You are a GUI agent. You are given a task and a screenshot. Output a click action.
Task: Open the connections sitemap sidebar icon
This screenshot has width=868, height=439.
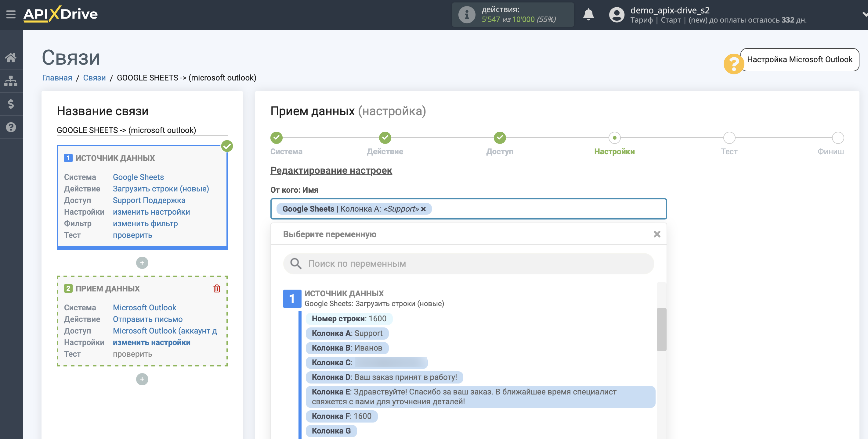[11, 81]
